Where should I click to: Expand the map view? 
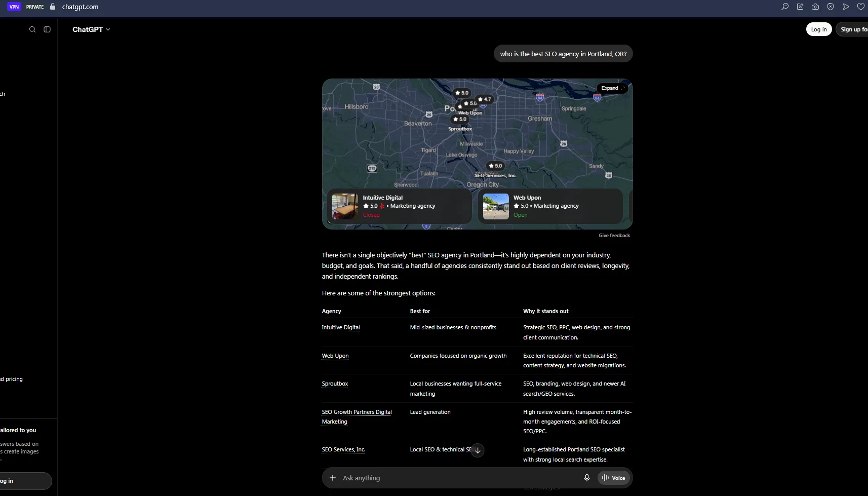pos(612,88)
